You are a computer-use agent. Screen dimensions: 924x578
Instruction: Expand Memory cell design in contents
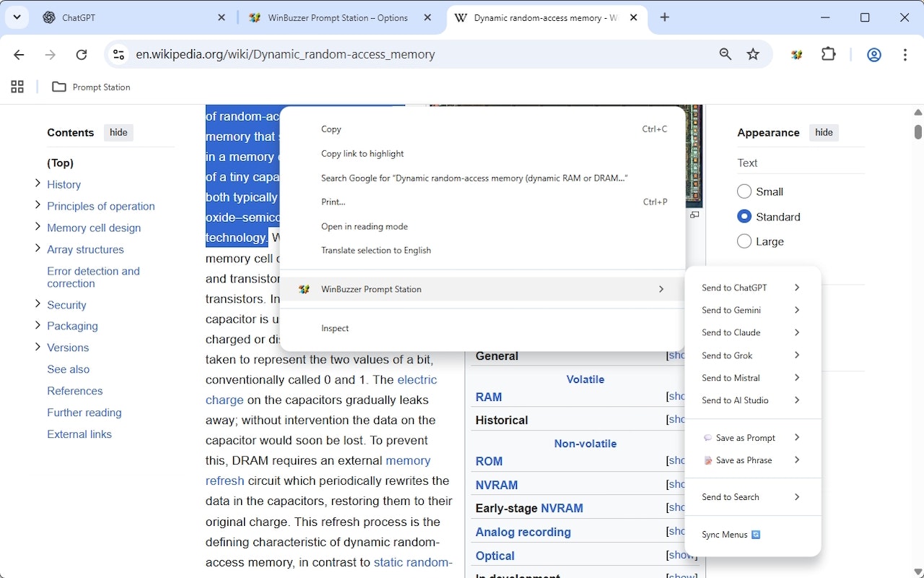[38, 227]
